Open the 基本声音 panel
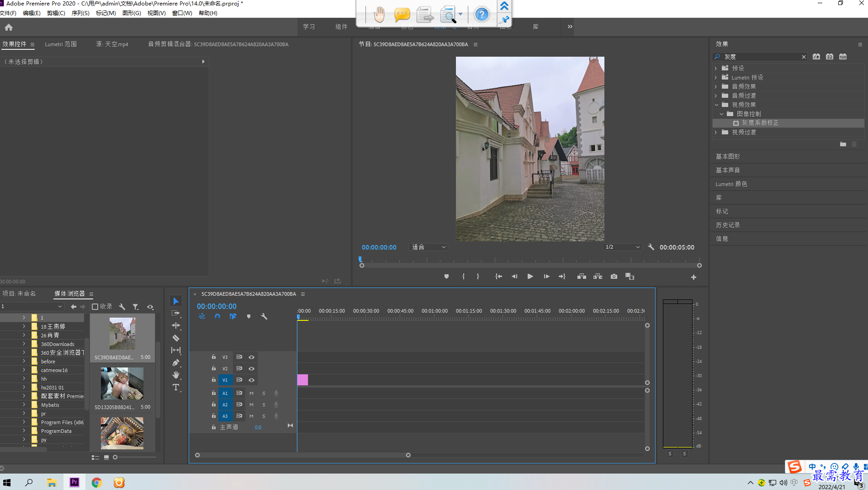The width and height of the screenshot is (868, 490). click(728, 170)
